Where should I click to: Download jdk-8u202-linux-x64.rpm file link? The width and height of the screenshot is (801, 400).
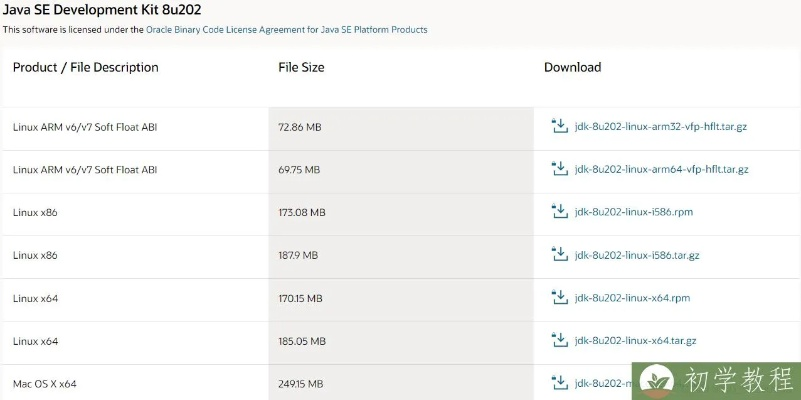point(632,298)
